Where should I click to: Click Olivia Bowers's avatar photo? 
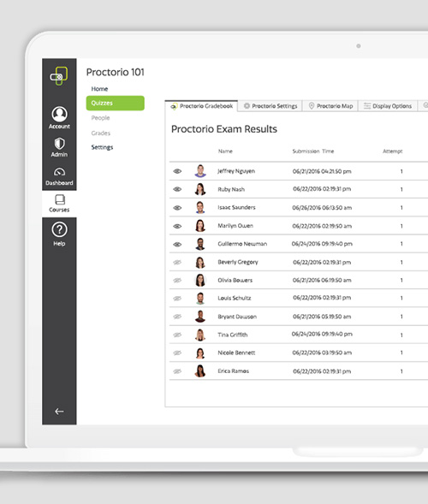pyautogui.click(x=200, y=281)
